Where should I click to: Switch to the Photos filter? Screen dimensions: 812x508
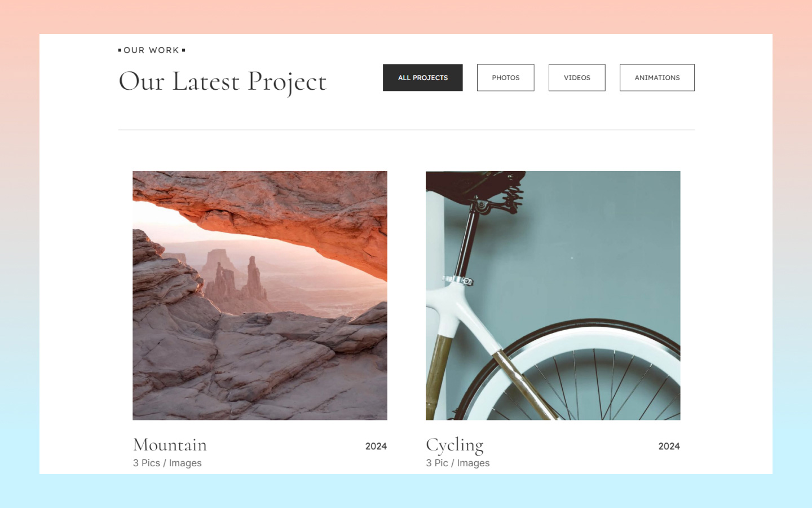(505, 78)
